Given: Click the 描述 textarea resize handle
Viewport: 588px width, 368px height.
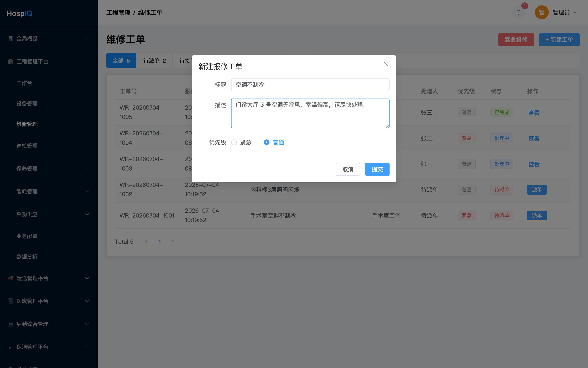Looking at the screenshot, I should click(388, 126).
